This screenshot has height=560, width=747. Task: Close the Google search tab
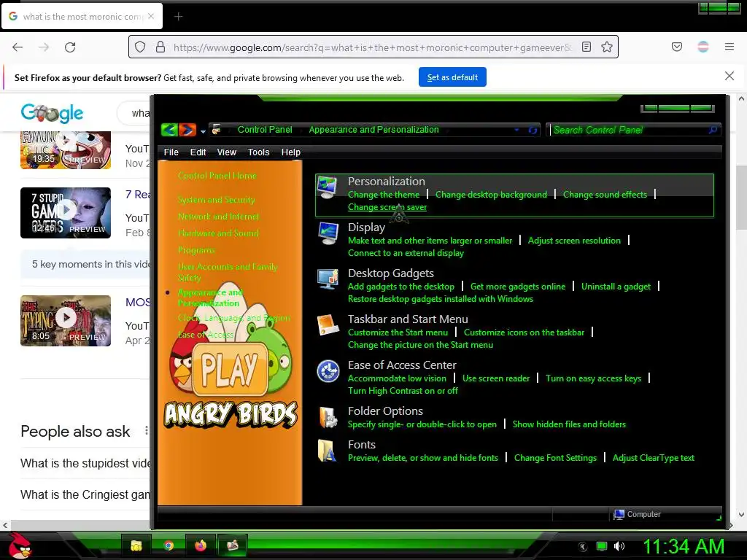[151, 16]
